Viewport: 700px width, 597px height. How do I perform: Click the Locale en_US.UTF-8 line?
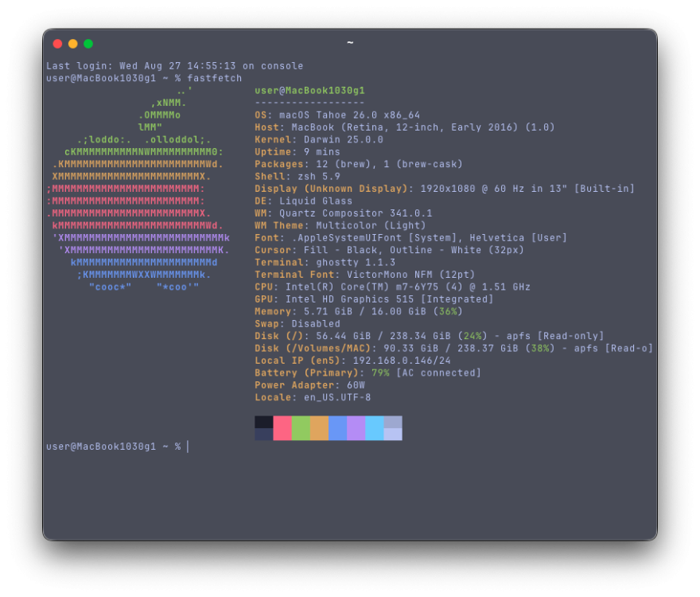(313, 398)
